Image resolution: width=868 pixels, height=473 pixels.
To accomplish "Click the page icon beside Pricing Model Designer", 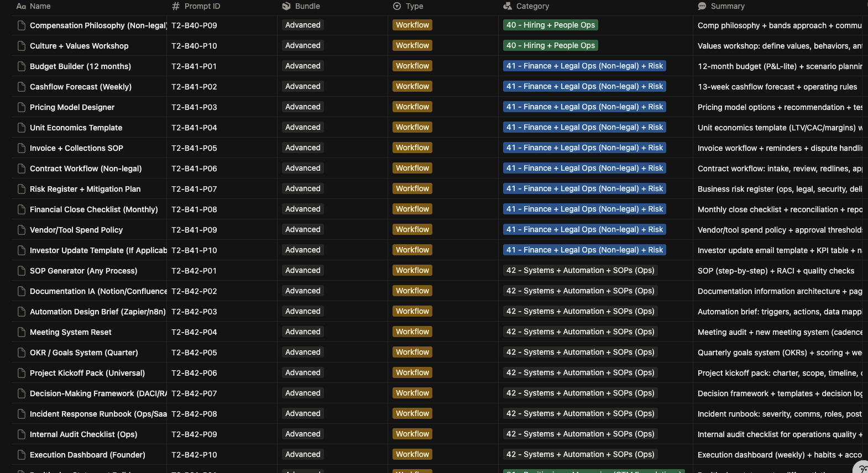I will point(22,107).
